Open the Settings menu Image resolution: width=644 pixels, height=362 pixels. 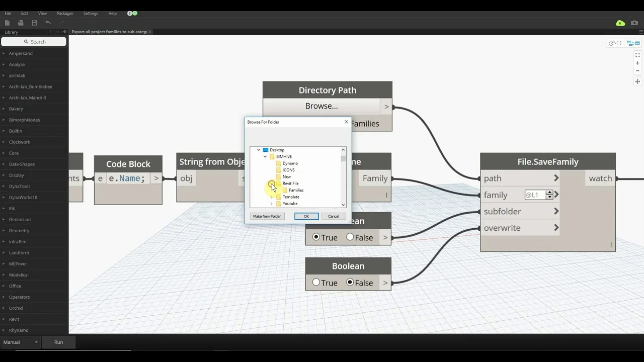pos(91,13)
